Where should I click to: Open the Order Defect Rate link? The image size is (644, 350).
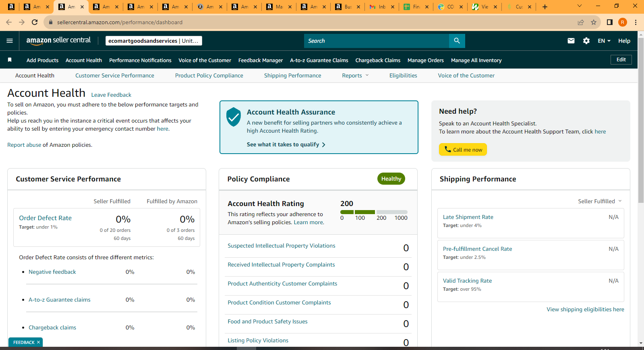[x=46, y=218]
